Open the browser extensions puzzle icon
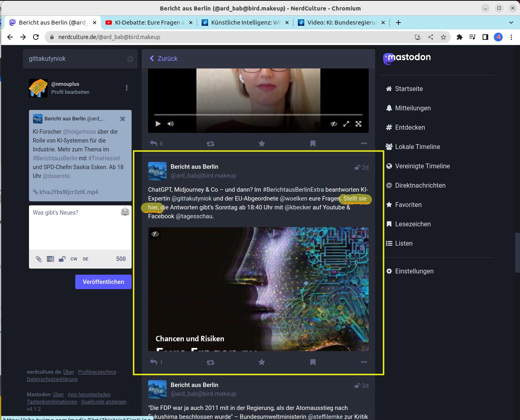520x420 pixels. click(x=460, y=37)
